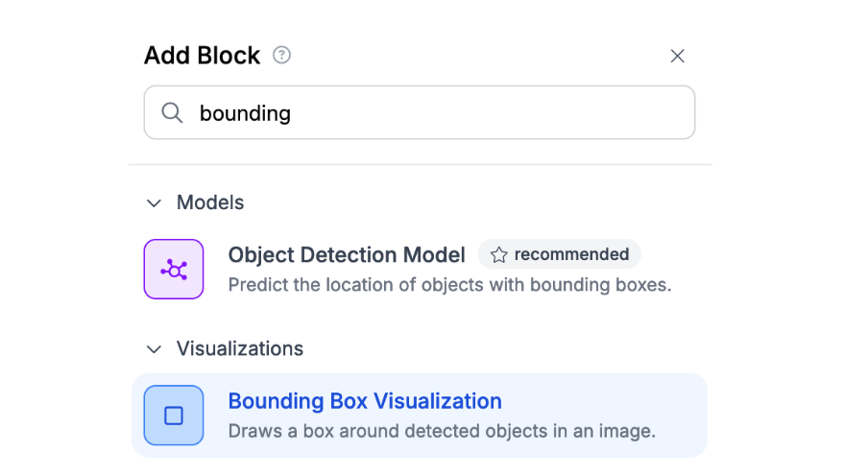Viewport: 868px width, 476px height.
Task: Click the Visualizations section label
Action: 240,349
